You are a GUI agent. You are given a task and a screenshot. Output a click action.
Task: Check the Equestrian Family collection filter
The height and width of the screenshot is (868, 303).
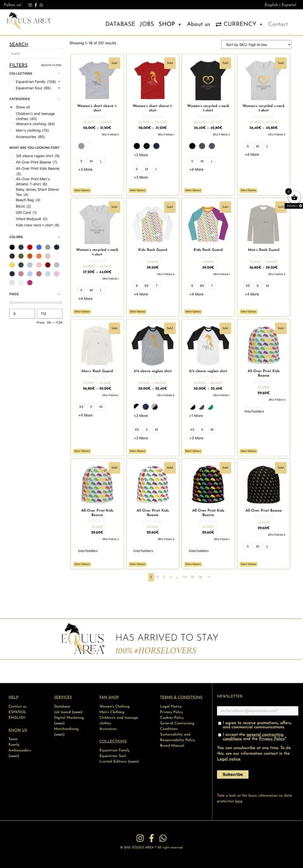11,82
